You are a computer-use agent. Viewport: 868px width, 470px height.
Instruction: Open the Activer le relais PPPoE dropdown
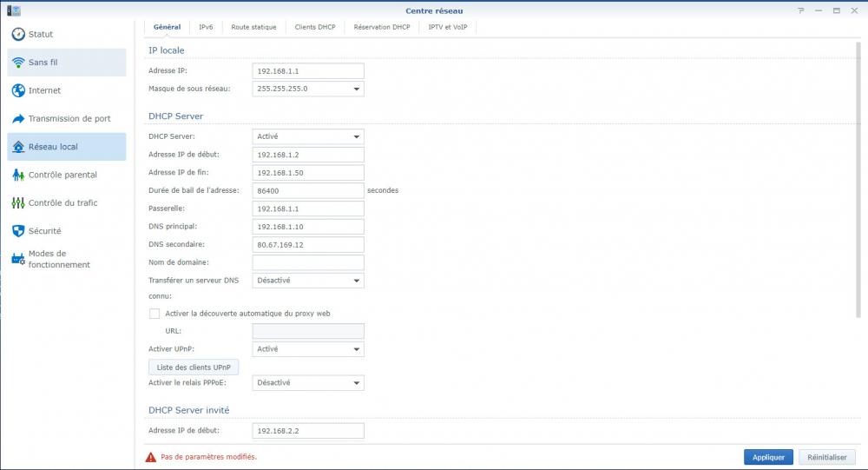coord(308,383)
